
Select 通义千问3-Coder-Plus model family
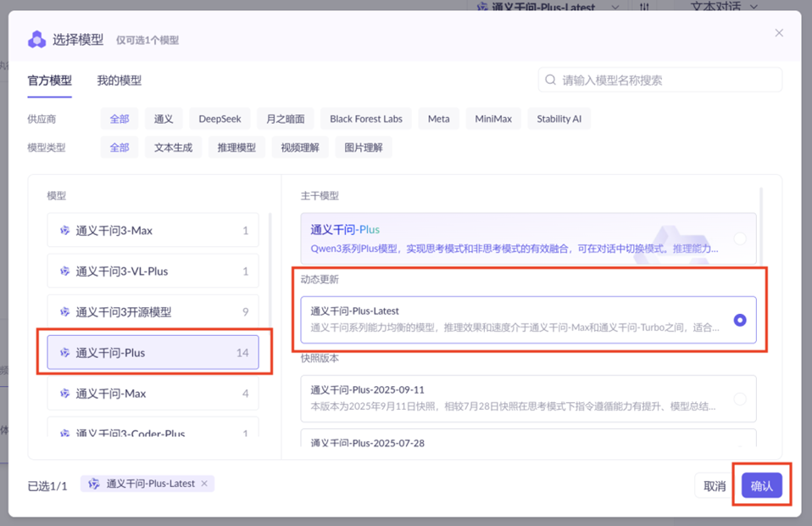coord(153,428)
